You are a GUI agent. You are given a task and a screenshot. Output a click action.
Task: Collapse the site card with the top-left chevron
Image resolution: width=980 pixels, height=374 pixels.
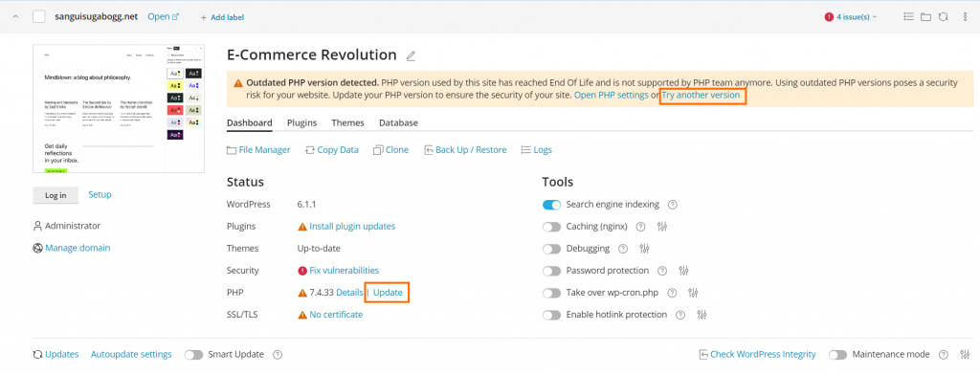pyautogui.click(x=16, y=17)
